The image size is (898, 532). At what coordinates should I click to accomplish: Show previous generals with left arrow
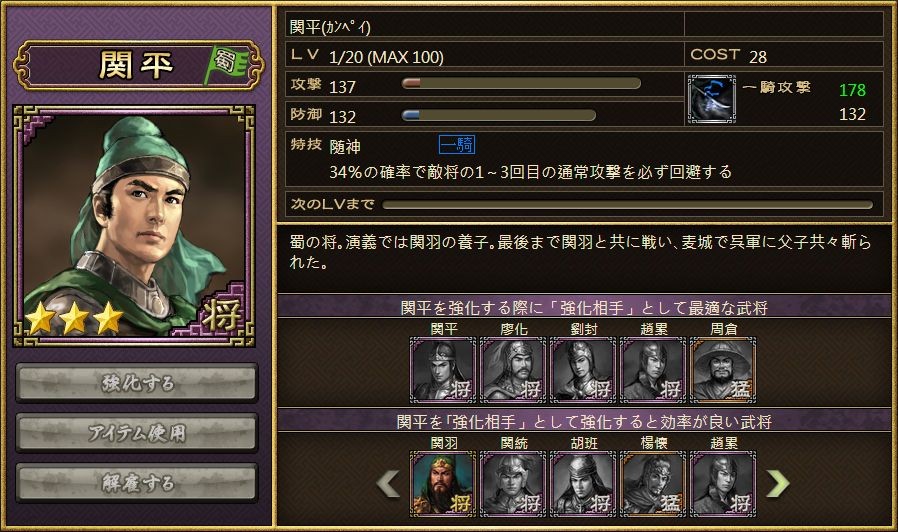point(388,483)
